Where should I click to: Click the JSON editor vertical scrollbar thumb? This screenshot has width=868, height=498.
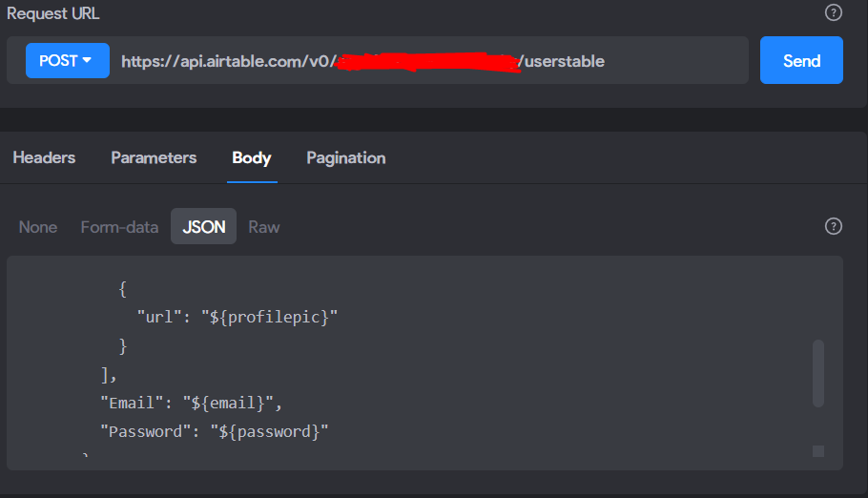818,374
